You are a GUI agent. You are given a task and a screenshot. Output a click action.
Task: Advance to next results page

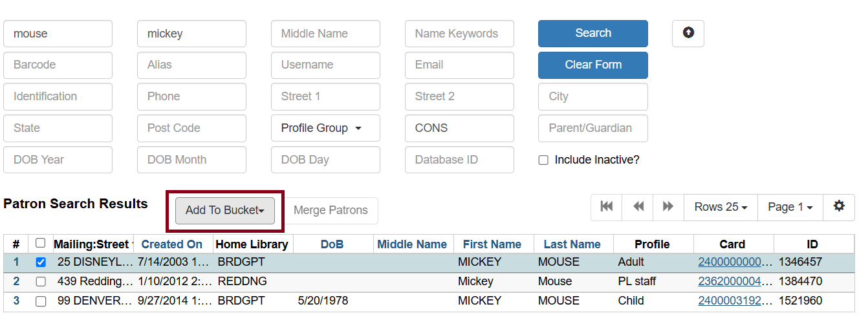click(668, 207)
